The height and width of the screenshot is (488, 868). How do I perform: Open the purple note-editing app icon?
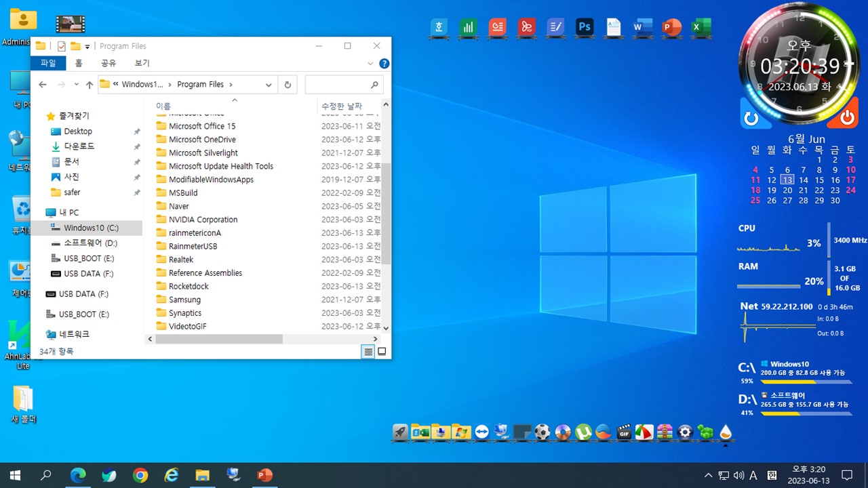(555, 27)
